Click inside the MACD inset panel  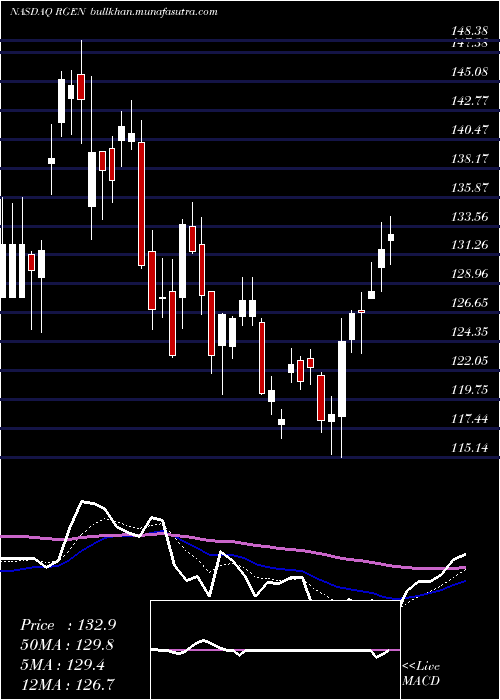275,650
